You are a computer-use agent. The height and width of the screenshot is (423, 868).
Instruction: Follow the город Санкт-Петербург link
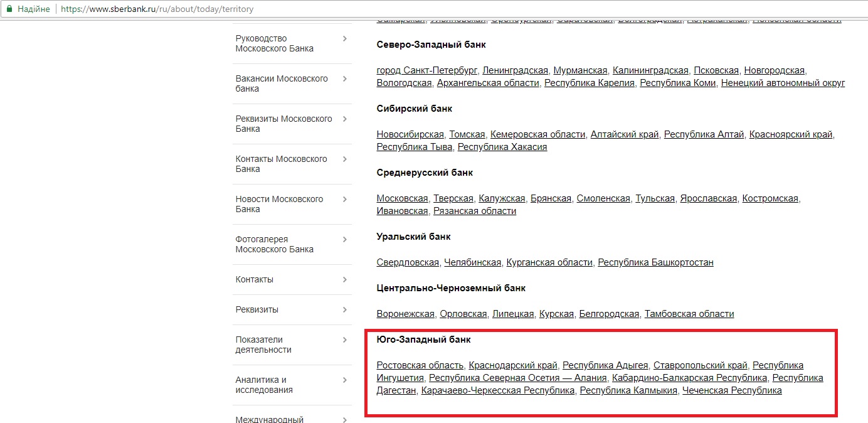(427, 70)
